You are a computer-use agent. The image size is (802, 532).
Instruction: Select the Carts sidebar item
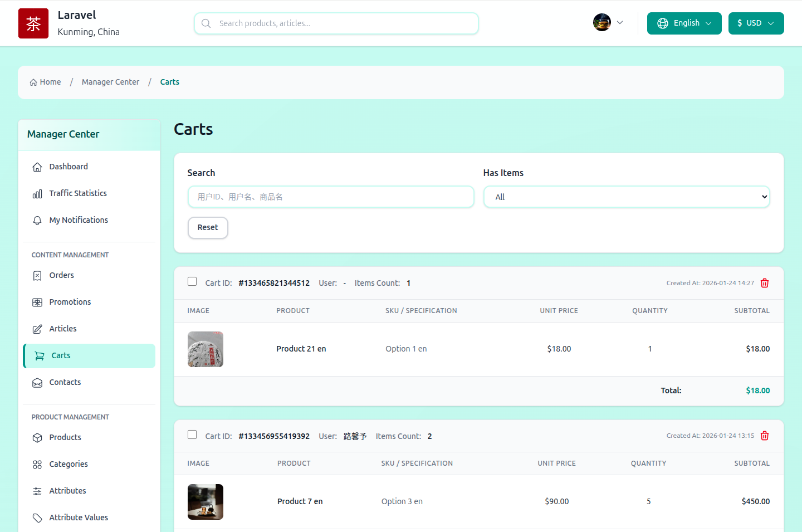pyautogui.click(x=89, y=356)
